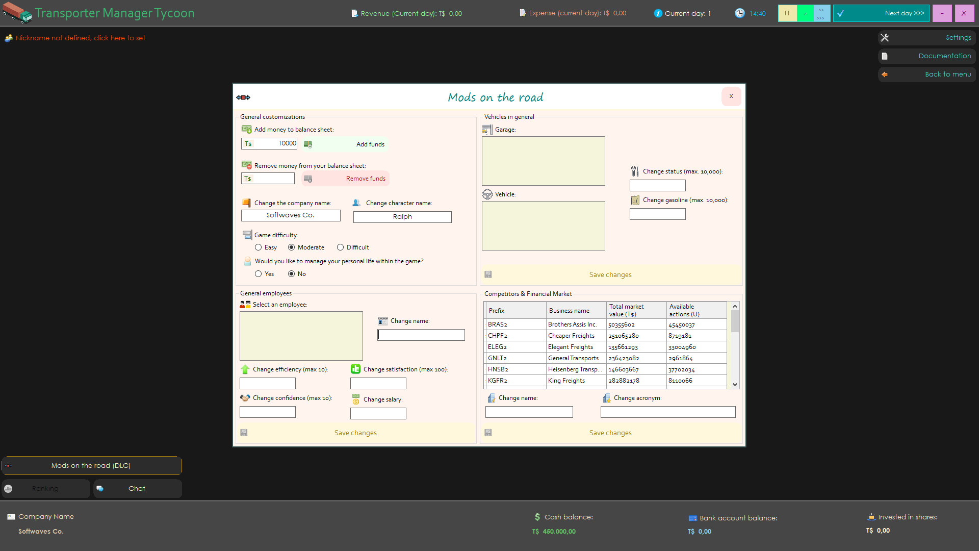
Task: Choose Easy difficulty
Action: click(259, 247)
